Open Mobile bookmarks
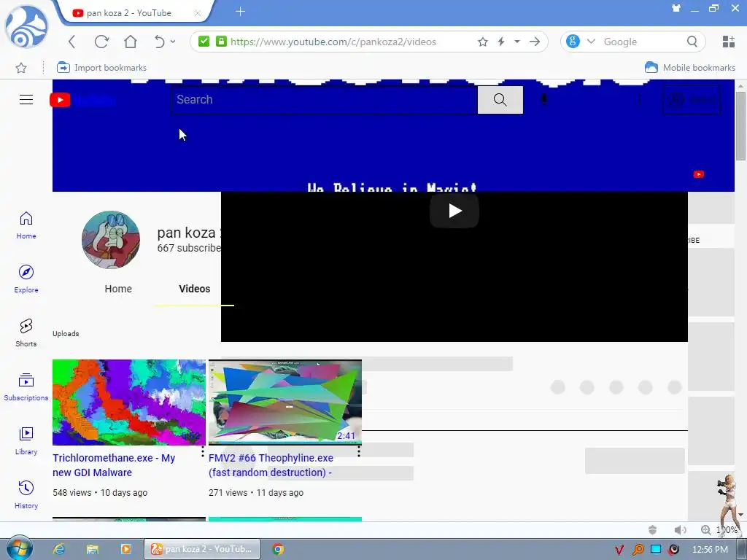Screen dimensions: 747x560 click(x=690, y=68)
